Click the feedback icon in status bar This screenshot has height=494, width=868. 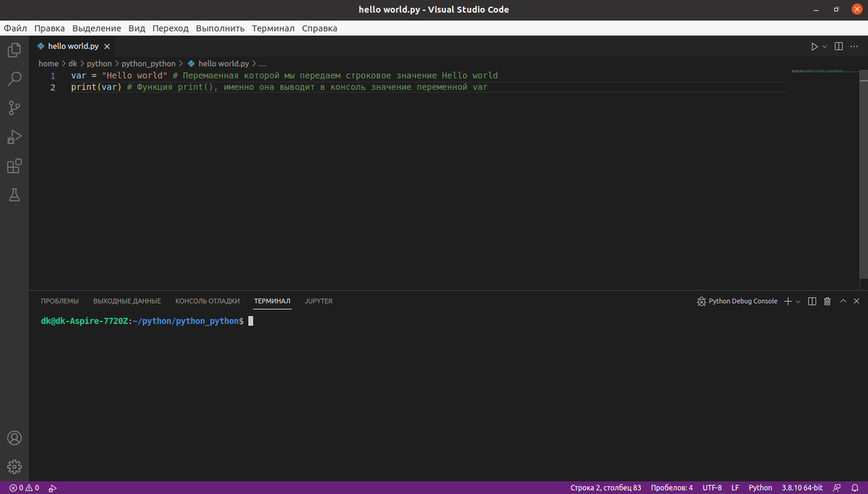[837, 487]
